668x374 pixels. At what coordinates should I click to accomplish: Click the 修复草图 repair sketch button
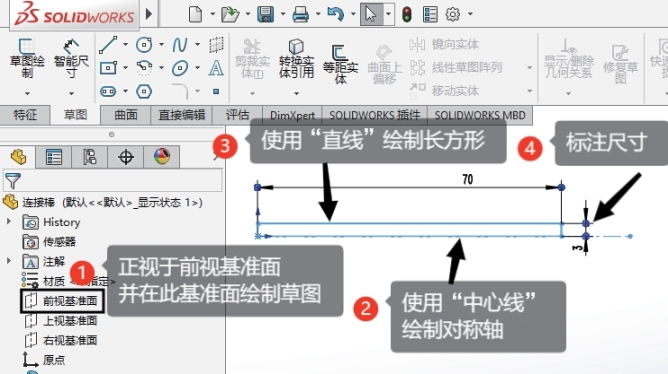coord(621,63)
